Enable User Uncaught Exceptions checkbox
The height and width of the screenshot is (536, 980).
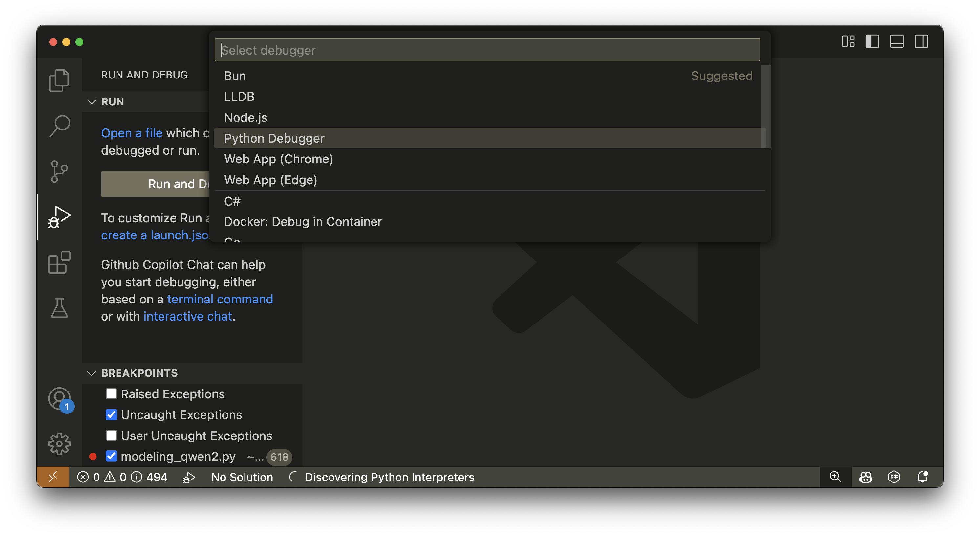click(111, 435)
